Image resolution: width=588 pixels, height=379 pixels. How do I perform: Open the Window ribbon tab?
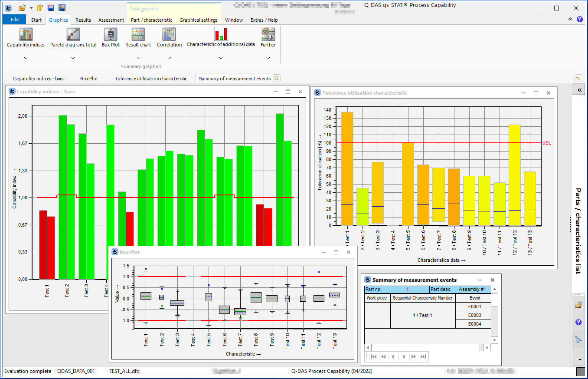pyautogui.click(x=234, y=20)
